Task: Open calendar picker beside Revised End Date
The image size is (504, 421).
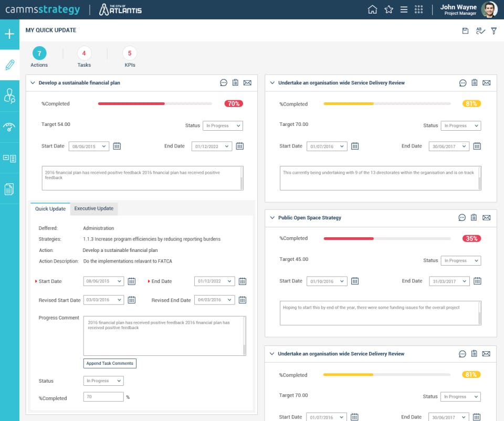Action: click(x=242, y=300)
